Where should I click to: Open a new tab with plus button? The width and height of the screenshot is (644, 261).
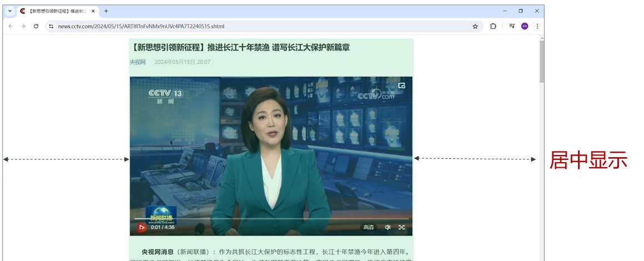click(x=106, y=11)
